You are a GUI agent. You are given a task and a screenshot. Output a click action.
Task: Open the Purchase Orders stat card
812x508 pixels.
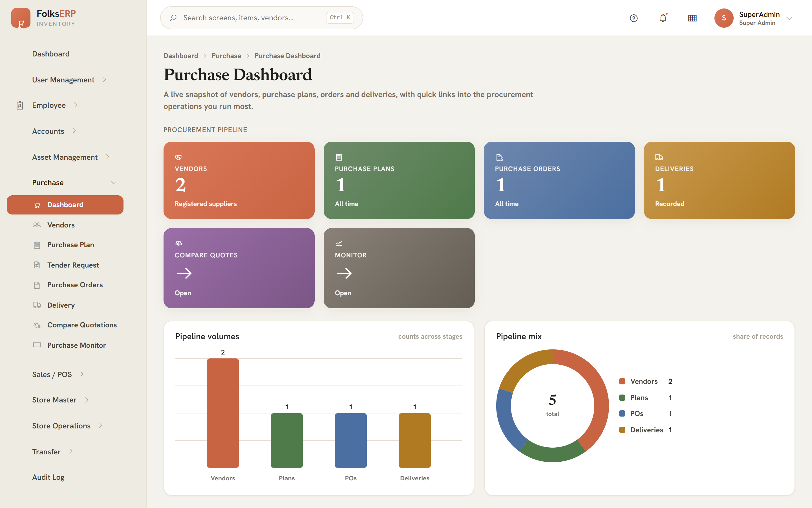point(559,180)
